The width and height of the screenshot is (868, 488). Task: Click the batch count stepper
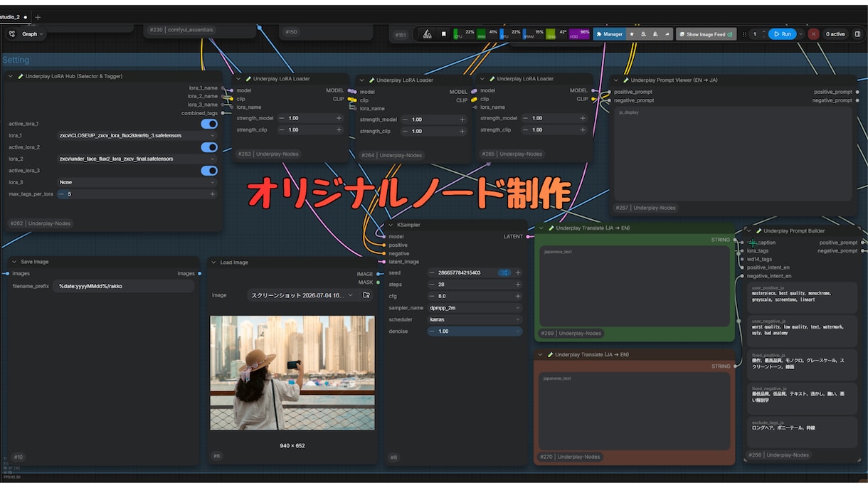click(x=758, y=34)
